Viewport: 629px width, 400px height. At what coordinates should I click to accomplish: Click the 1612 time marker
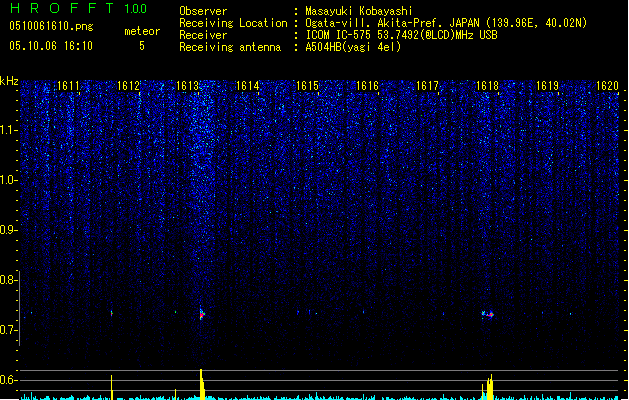pos(128,86)
